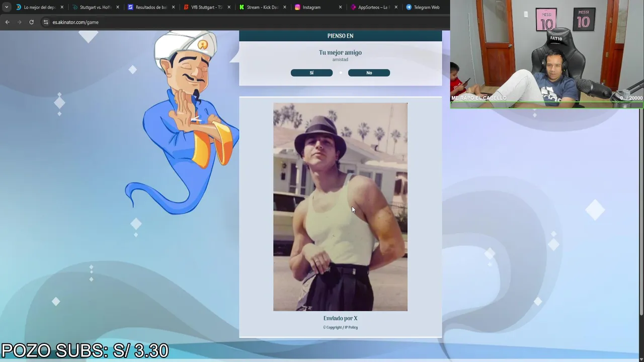Close the 'Resultados de bal' tab
The image size is (644, 362).
pos(174,7)
